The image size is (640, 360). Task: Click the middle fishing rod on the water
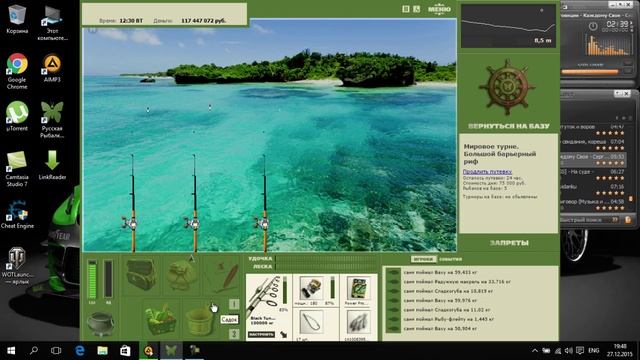(x=194, y=203)
